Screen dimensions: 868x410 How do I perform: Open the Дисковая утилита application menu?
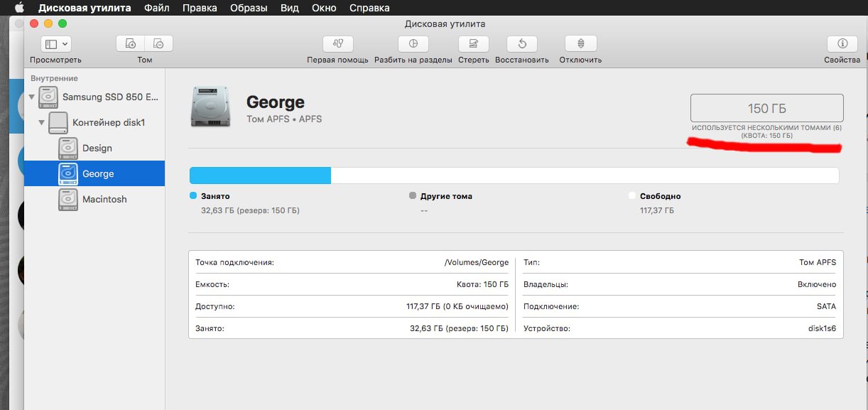coord(85,8)
